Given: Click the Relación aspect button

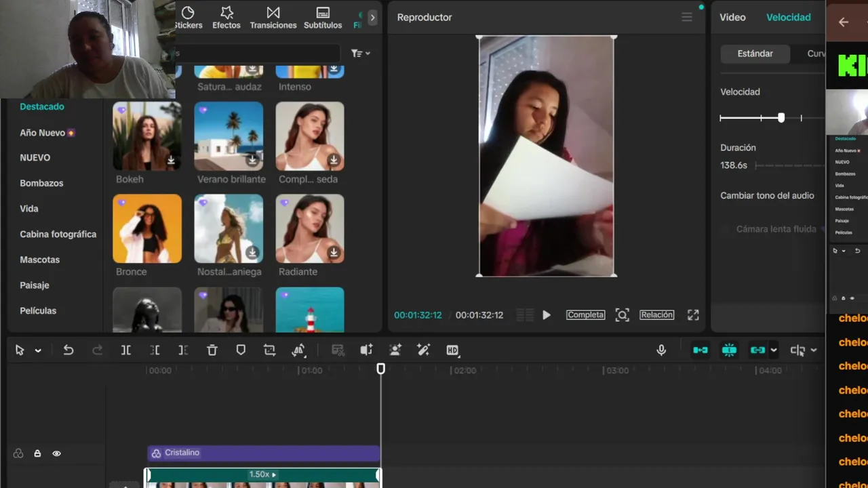Looking at the screenshot, I should pos(657,315).
